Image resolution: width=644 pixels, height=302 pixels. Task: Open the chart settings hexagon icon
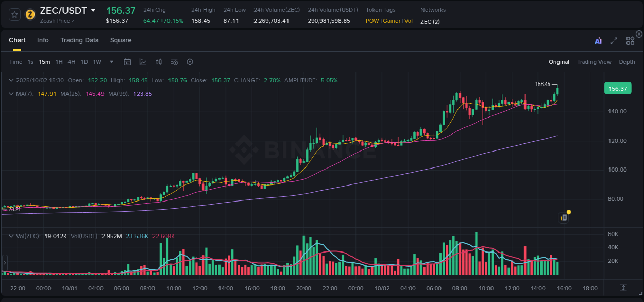pyautogui.click(x=190, y=61)
